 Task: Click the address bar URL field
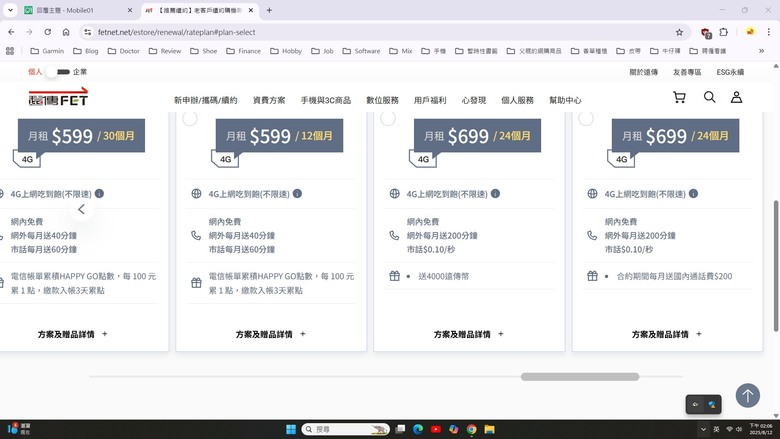pos(383,32)
